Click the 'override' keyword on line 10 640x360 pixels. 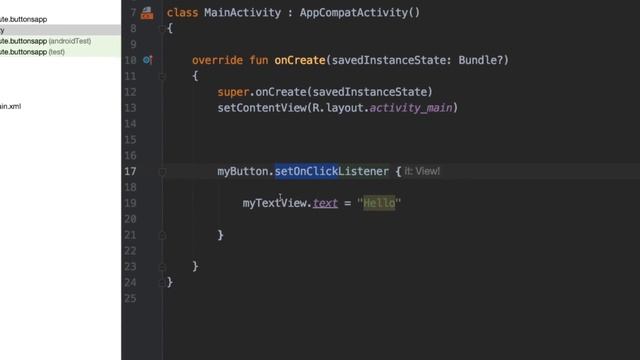[x=217, y=60]
